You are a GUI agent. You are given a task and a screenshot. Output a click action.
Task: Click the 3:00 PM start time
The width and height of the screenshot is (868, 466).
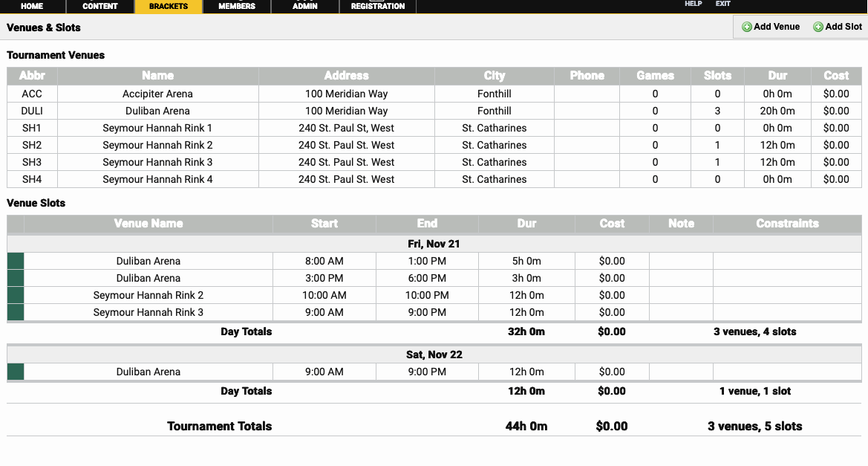point(324,278)
